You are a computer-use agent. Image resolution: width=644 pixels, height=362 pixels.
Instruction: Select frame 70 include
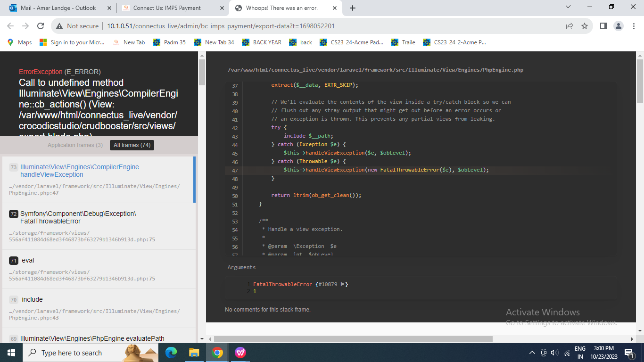pos(98,308)
